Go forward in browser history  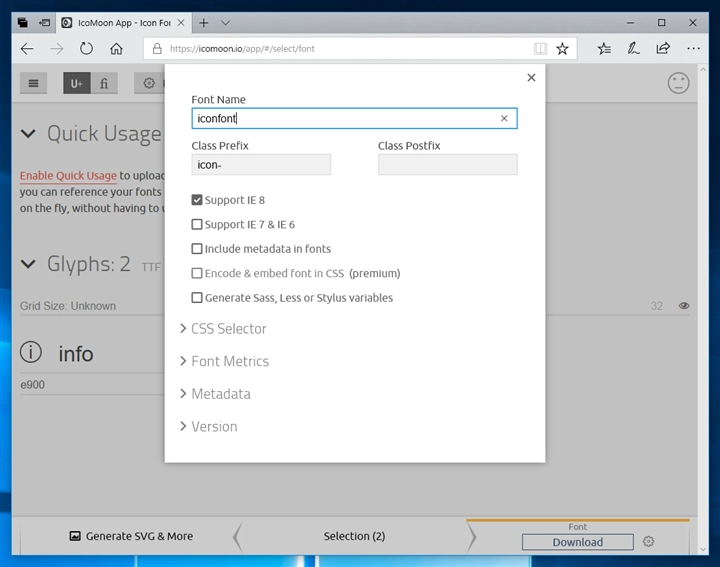[x=57, y=49]
